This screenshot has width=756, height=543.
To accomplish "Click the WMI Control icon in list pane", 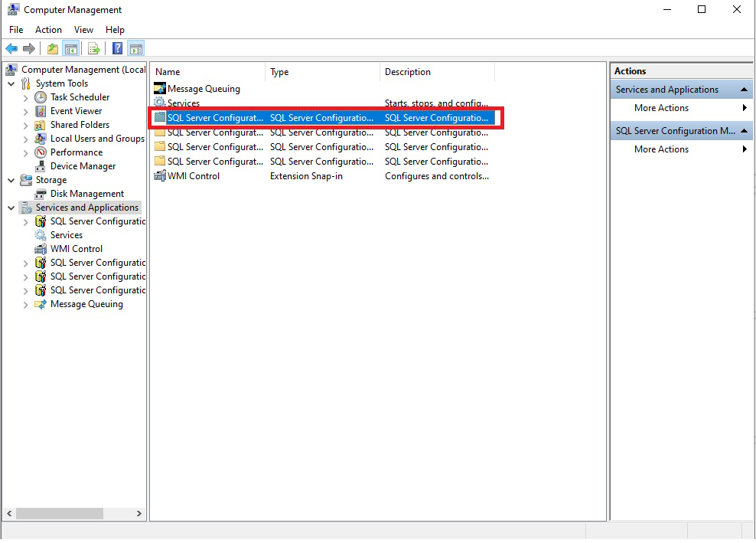I will pyautogui.click(x=160, y=175).
